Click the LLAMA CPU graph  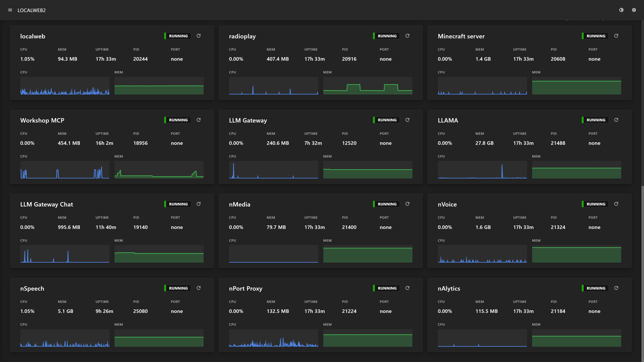point(482,170)
